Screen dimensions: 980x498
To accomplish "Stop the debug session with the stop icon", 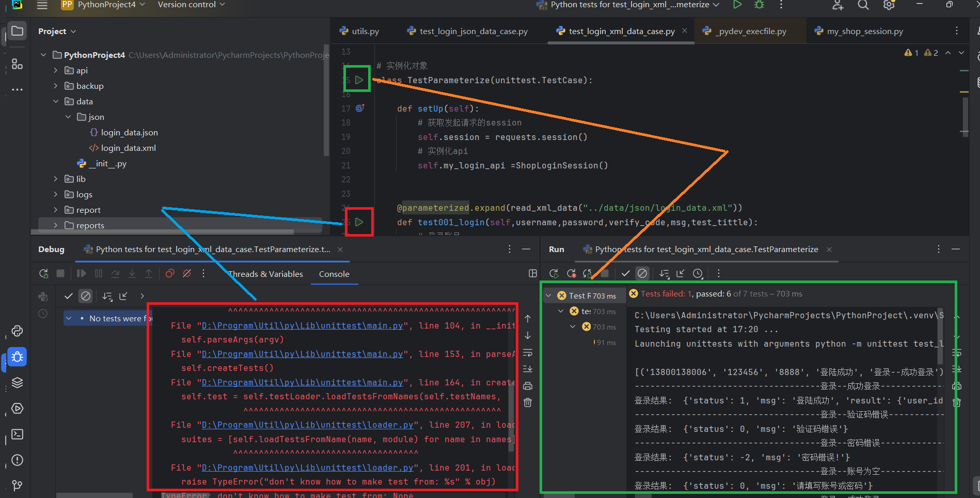I will click(60, 273).
